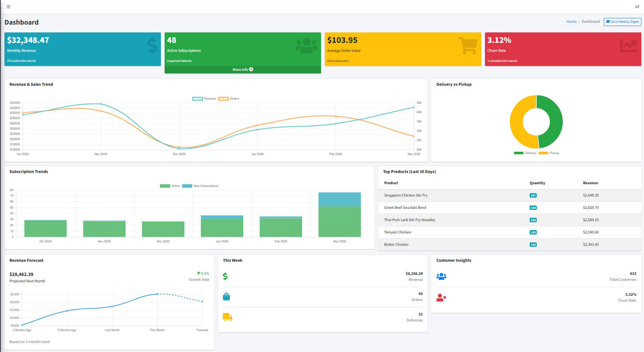Click the users group icon in Active Subscriptions card

click(x=306, y=46)
